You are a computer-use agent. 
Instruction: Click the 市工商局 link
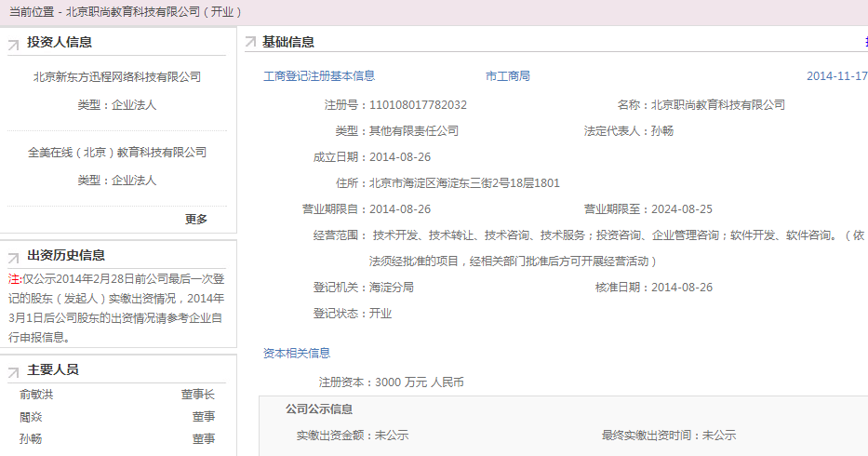508,76
